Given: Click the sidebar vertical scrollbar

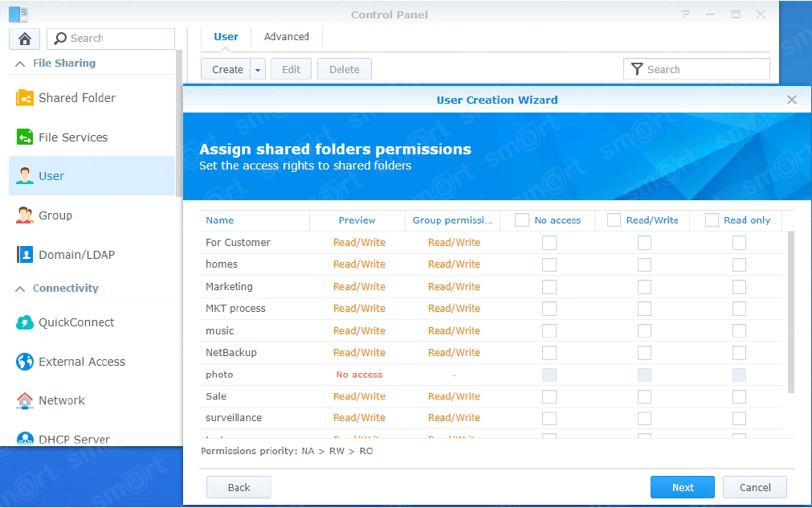Looking at the screenshot, I should (x=179, y=123).
